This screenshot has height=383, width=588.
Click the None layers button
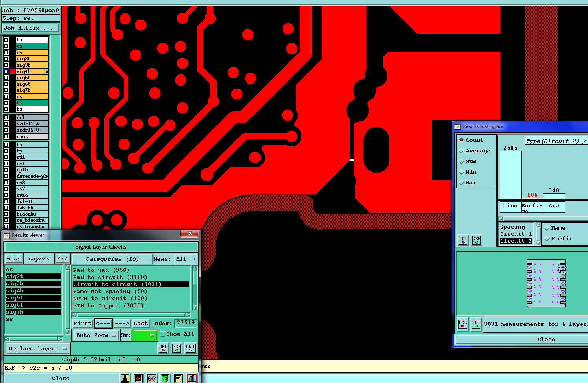(13, 259)
